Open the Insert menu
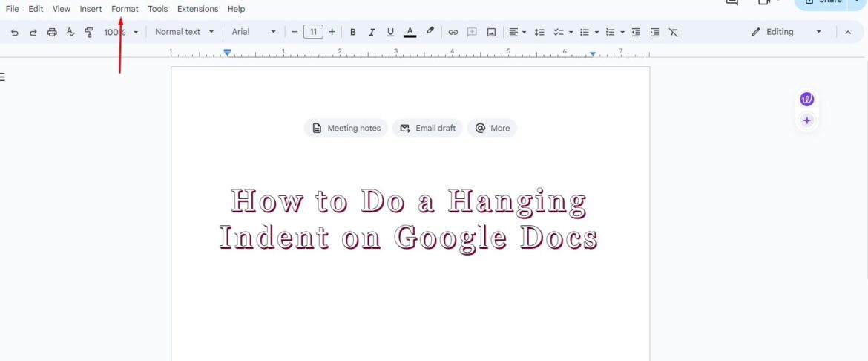868x361 pixels. click(x=91, y=9)
